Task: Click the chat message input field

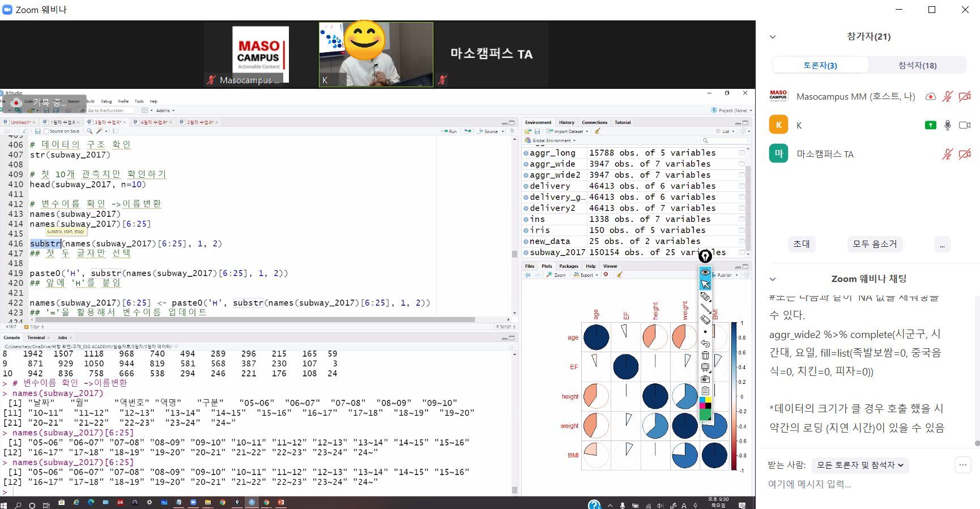Action: coord(861,484)
